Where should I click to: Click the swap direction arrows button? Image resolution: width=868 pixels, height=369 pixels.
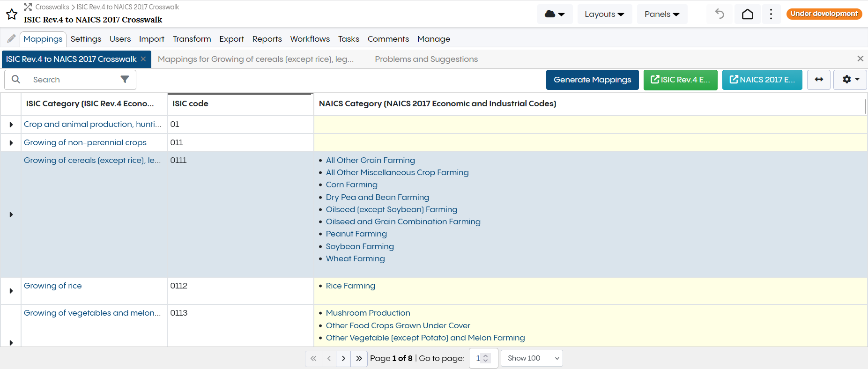coord(819,80)
